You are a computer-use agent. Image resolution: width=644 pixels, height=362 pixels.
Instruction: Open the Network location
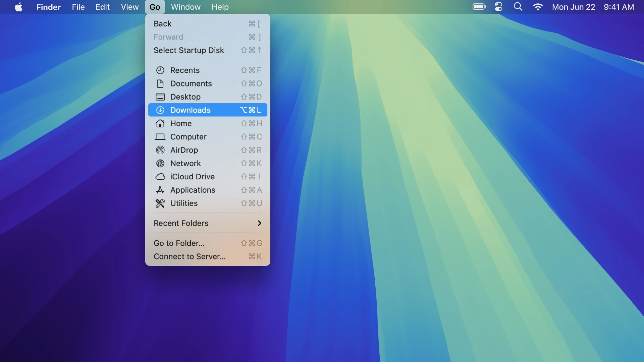(186, 163)
